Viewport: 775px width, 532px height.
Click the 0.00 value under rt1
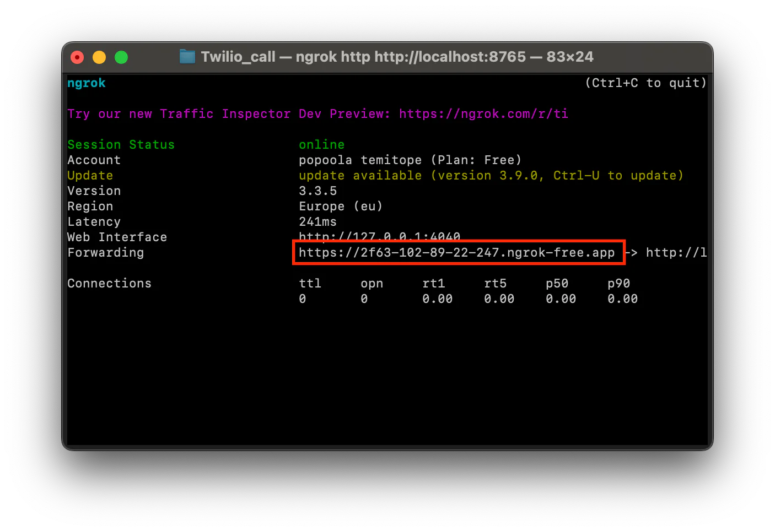438,299
